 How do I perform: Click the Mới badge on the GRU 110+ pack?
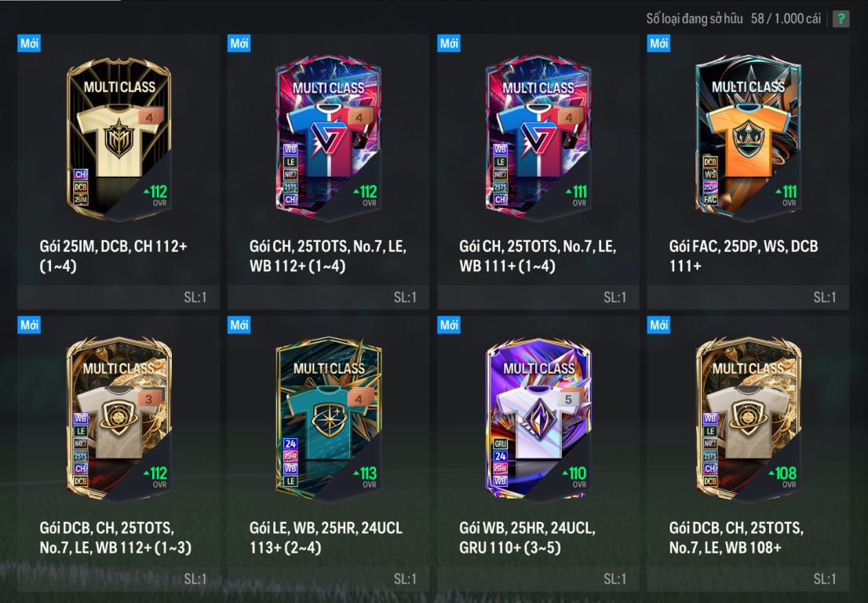point(448,324)
